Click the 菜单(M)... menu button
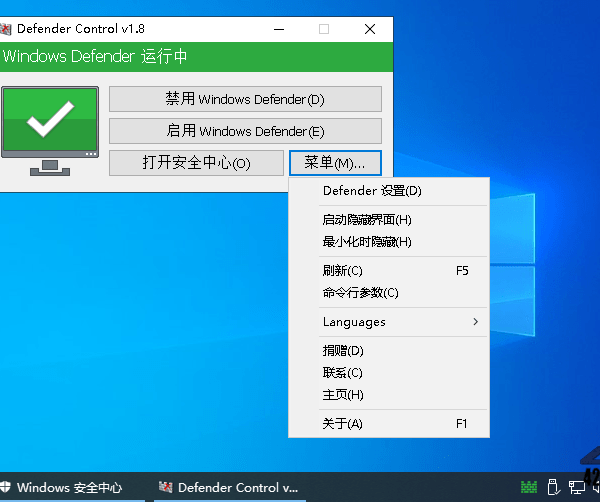This screenshot has height=502, width=600. pyautogui.click(x=335, y=163)
